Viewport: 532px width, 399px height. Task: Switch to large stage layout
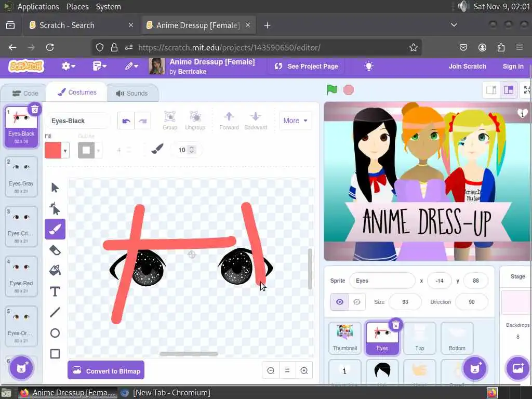click(509, 90)
